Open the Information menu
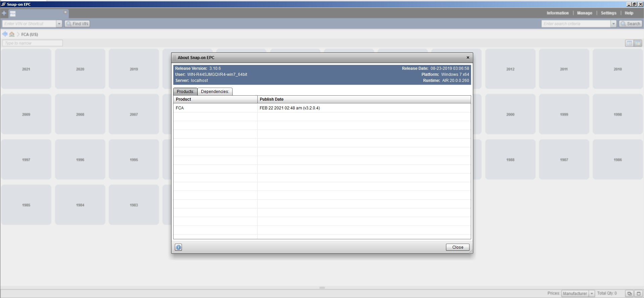Image resolution: width=644 pixels, height=298 pixels. [557, 13]
